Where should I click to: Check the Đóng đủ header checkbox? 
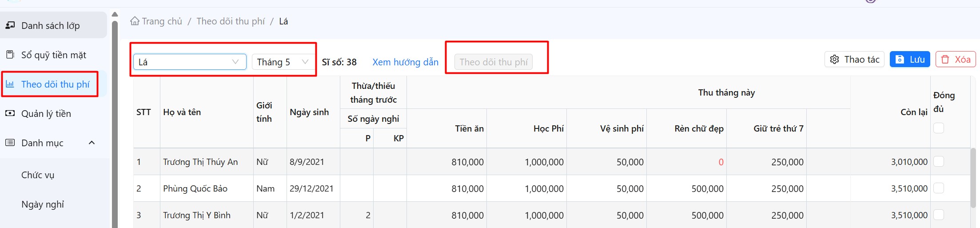938,128
